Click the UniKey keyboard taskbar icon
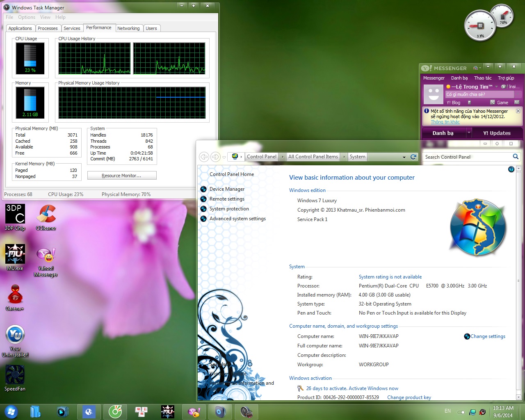 click(141, 411)
